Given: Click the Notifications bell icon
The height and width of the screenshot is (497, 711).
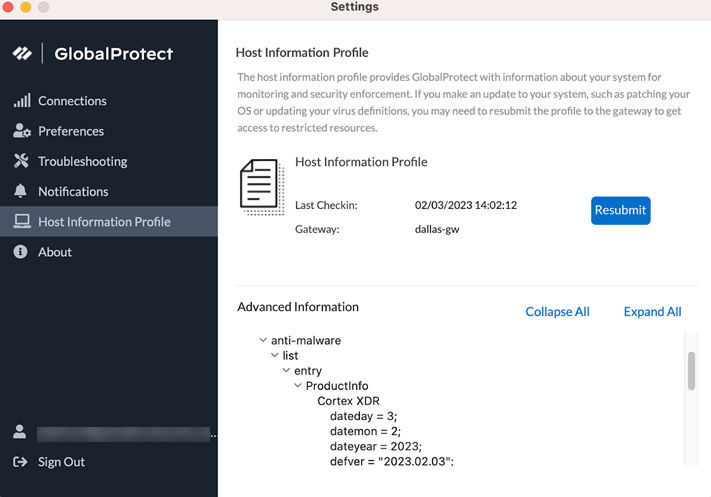Looking at the screenshot, I should click(x=21, y=191).
